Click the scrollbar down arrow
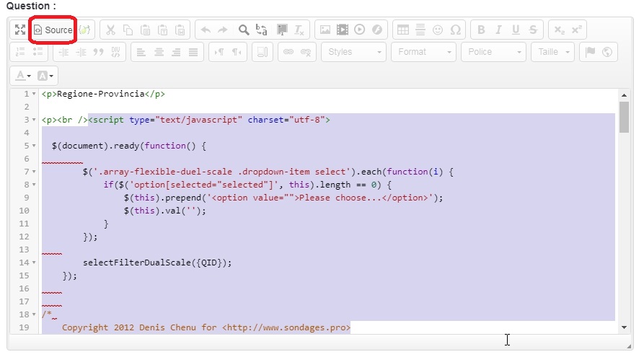This screenshot has height=357, width=644. [624, 327]
